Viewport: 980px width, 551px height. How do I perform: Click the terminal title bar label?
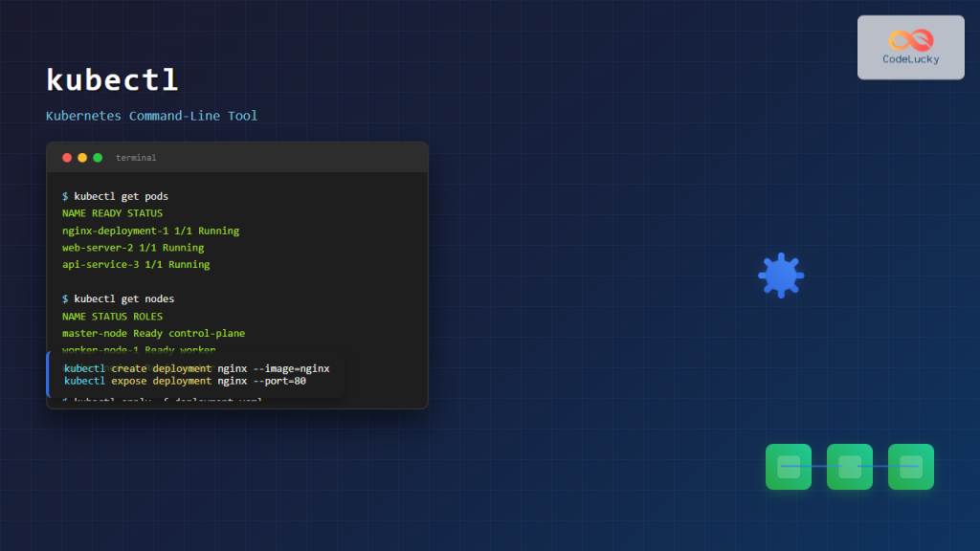tap(135, 157)
